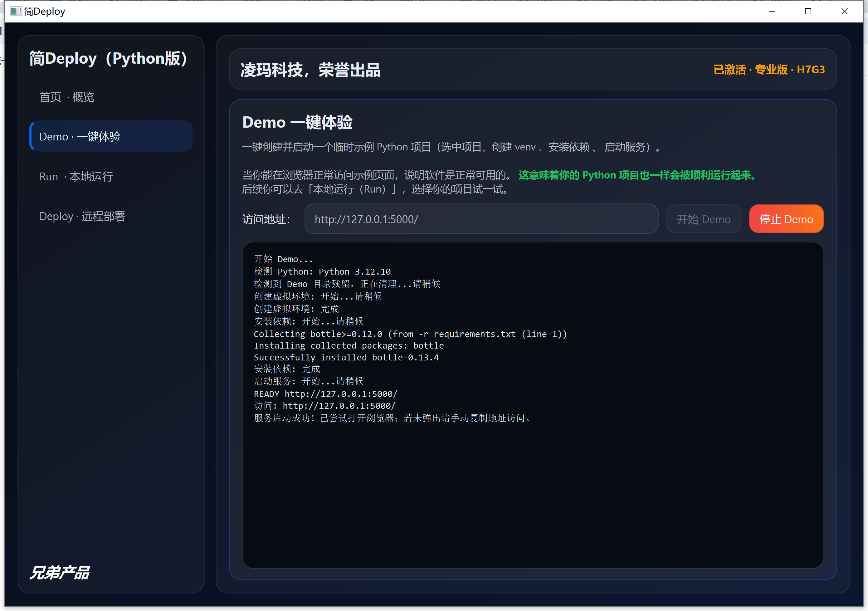Click the 访问: http://127.0.0.1:5000/ log line
Screen dimensions: 868x611
[324, 406]
